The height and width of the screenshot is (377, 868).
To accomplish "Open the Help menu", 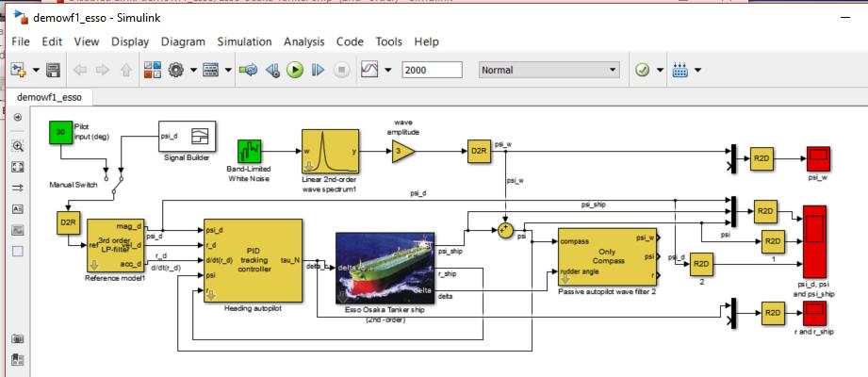I will click(x=426, y=41).
